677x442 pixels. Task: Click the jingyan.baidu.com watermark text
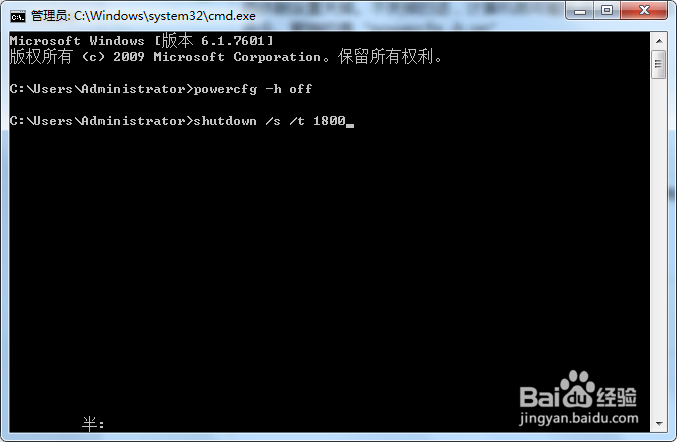(x=579, y=418)
